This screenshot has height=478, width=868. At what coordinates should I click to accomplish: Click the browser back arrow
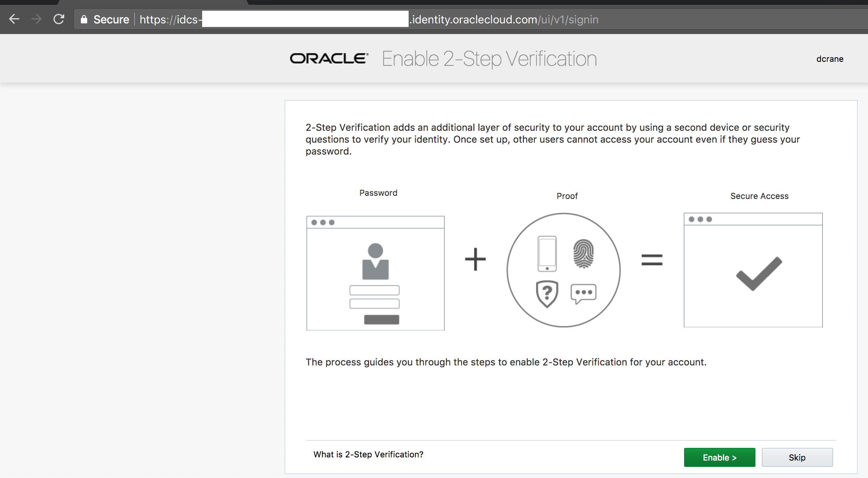[x=14, y=19]
